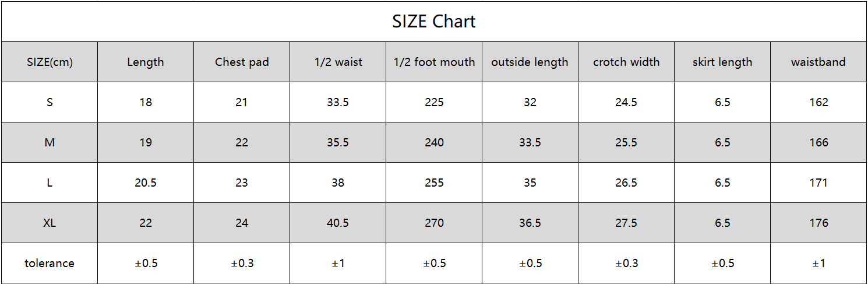Click the 1/2 waist header cell

[x=338, y=62]
